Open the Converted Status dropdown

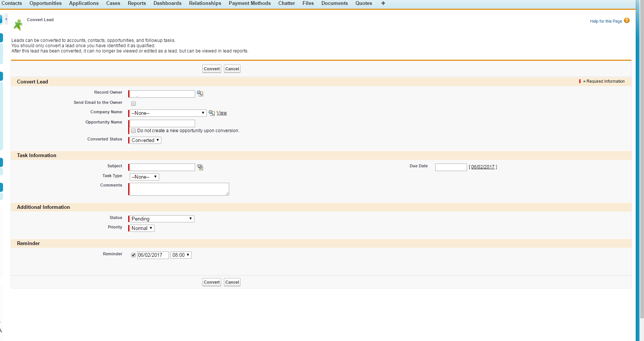click(146, 140)
